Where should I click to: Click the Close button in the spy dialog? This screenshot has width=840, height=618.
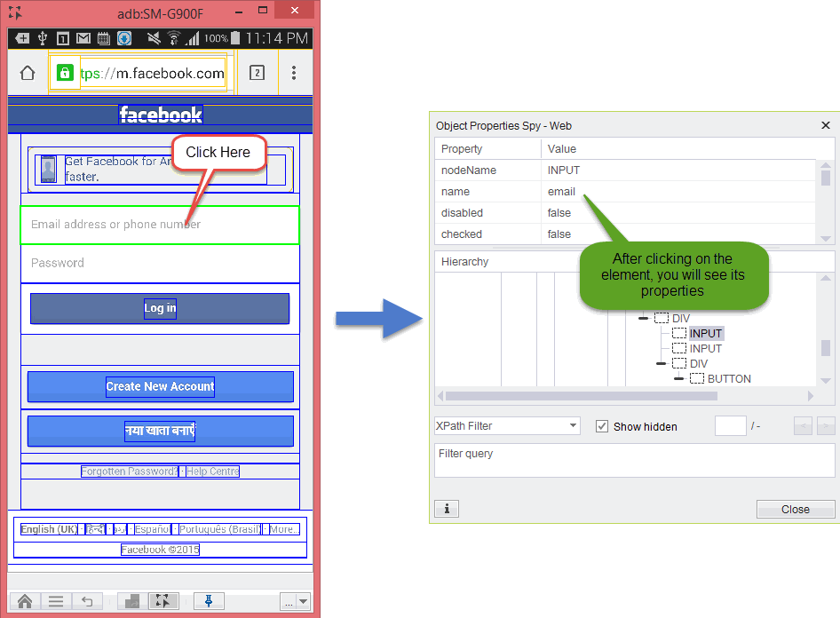795,509
